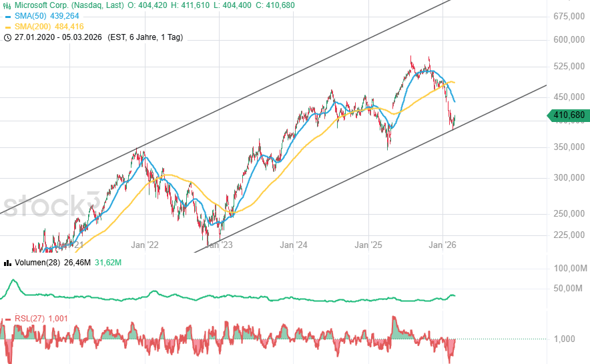Viewport: 590px width, 364px height.
Task: Click the Jan '26 label on time axis
Action: point(443,245)
